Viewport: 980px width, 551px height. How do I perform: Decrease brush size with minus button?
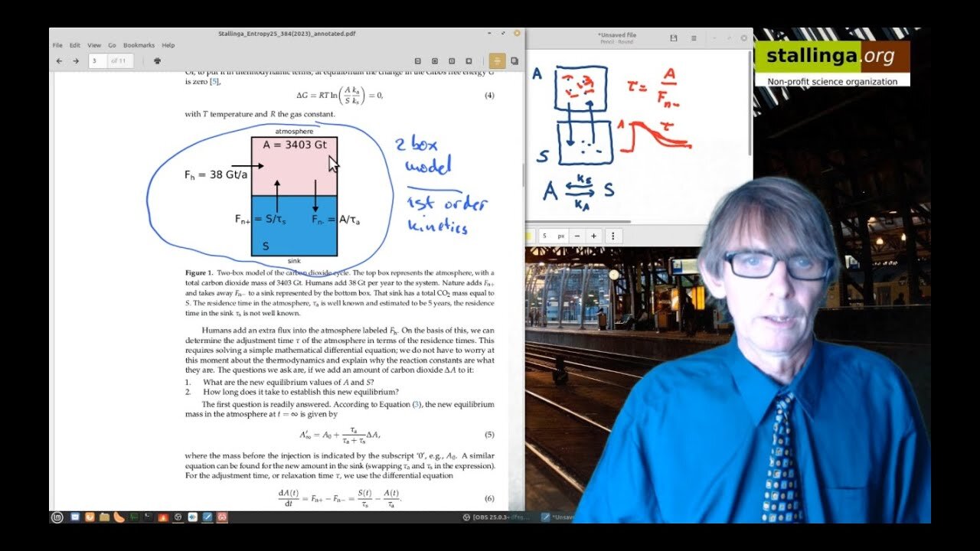pos(577,236)
